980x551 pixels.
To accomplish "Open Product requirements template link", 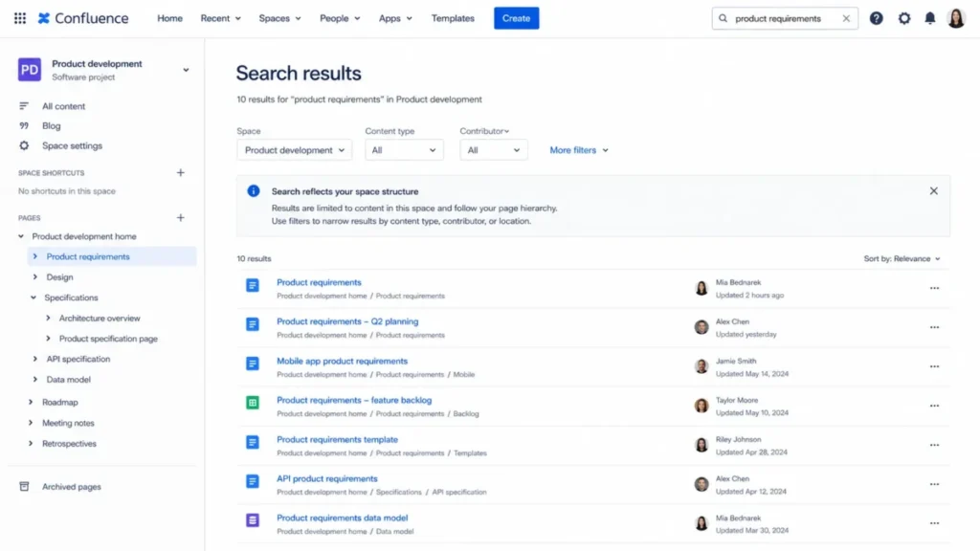I will pyautogui.click(x=338, y=439).
